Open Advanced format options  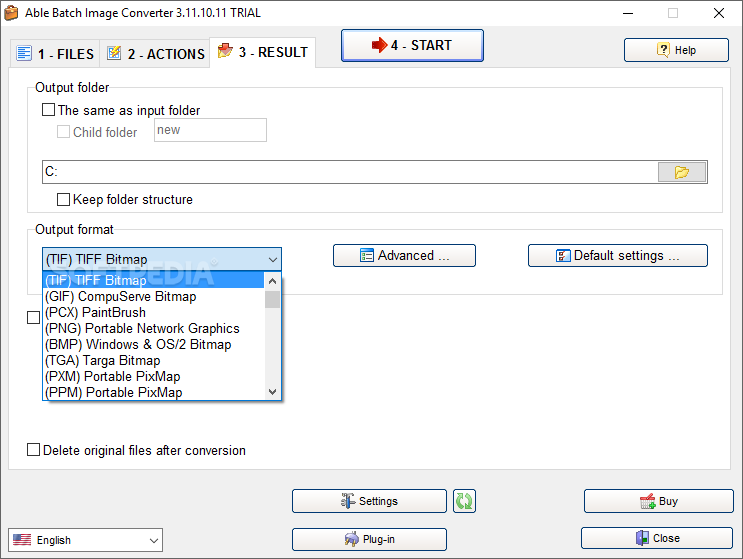click(x=404, y=256)
